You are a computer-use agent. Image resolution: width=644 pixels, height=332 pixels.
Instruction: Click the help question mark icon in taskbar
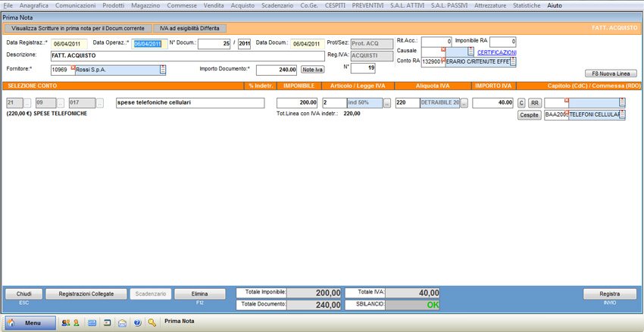click(137, 323)
